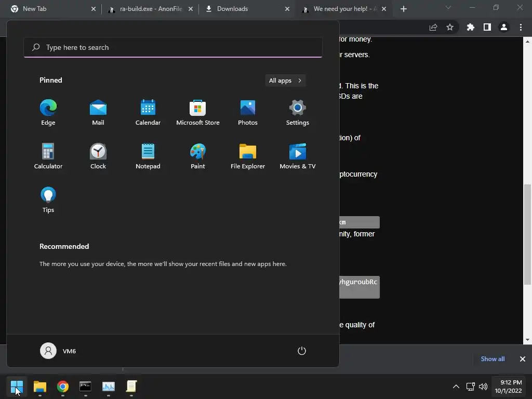Launch Notepad from pinned apps
The image size is (532, 399).
148,156
